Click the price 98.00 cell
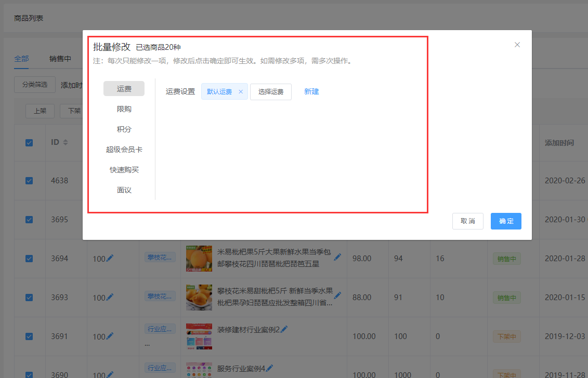 tap(362, 259)
